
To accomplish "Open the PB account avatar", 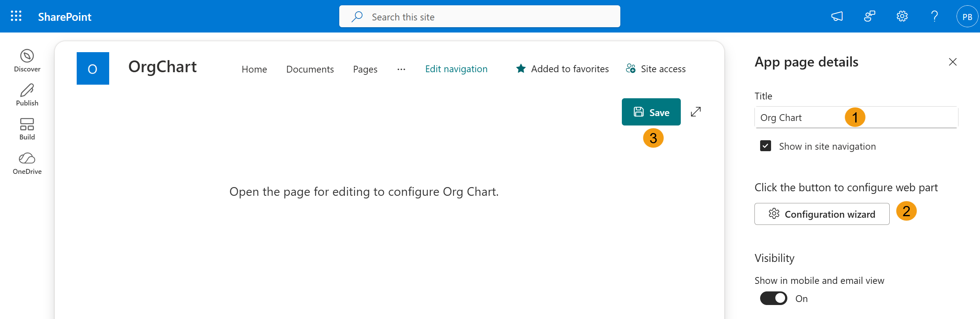I will pyautogui.click(x=967, y=17).
